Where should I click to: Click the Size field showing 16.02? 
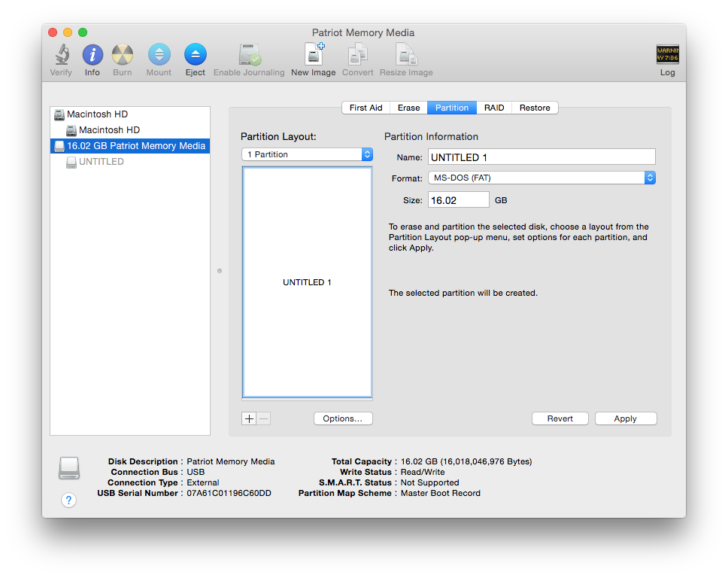point(458,200)
